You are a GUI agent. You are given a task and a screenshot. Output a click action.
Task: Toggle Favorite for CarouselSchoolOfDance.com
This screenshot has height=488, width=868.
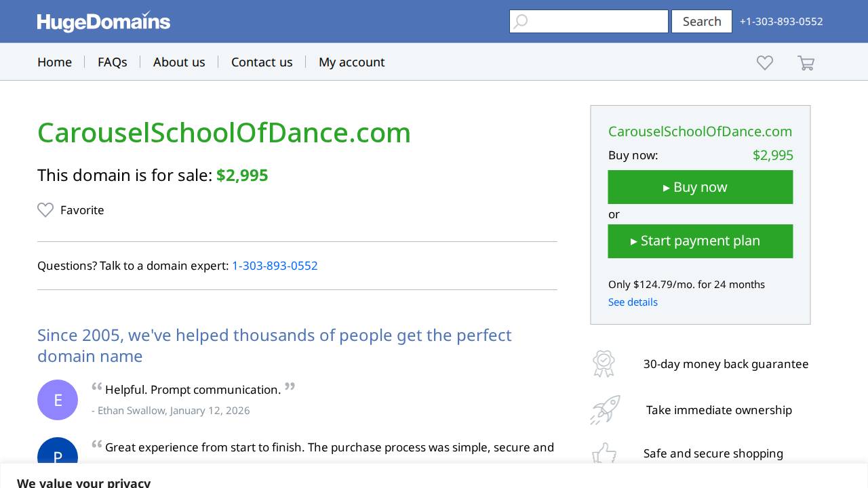tap(71, 210)
